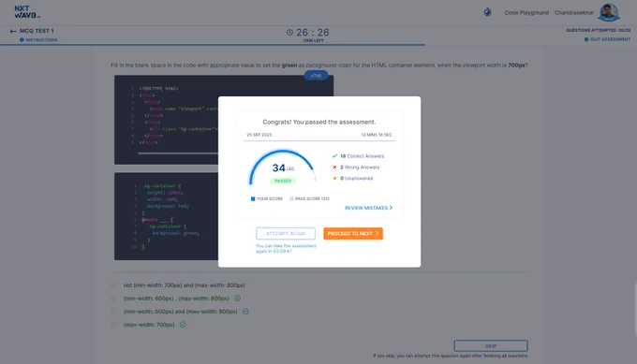Screen dimensions: 637x364
Task: Click the NXT Wave logo
Action: pos(27,12)
